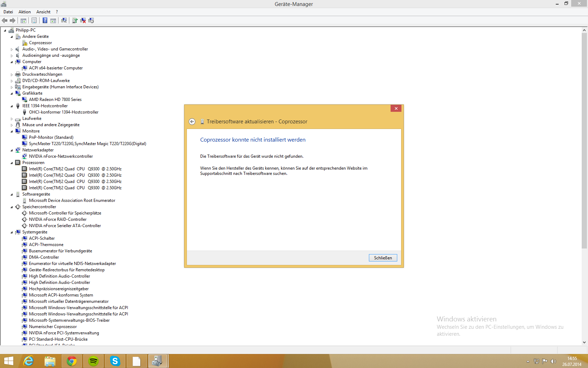Select OHCI-konformer 1394-Hostcontroller
588x368 pixels.
click(x=64, y=112)
